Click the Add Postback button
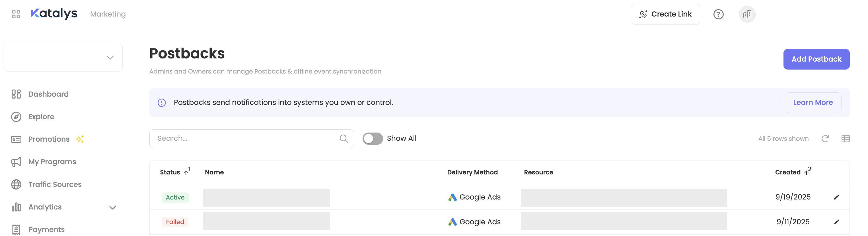Screen dimensions: 868x236 tap(816, 59)
